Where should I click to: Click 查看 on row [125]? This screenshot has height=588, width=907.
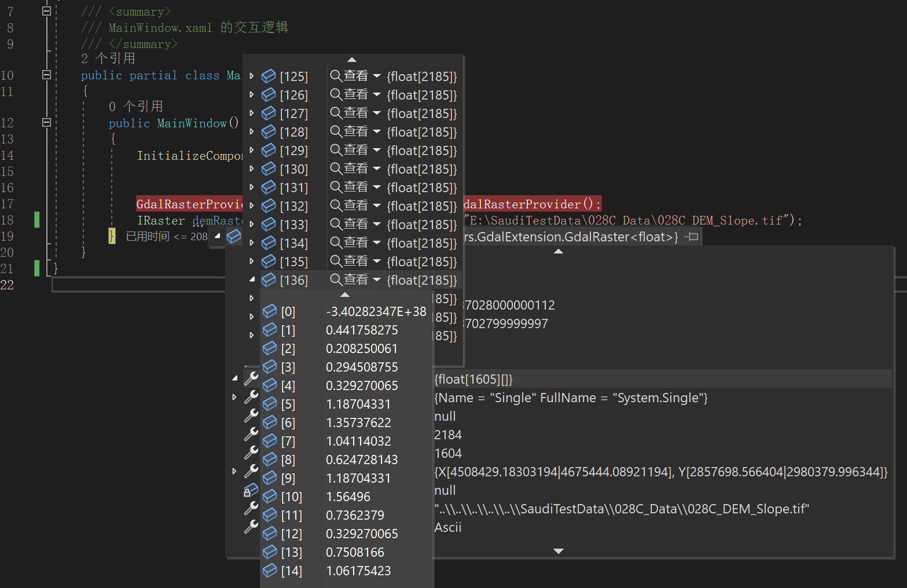pos(356,76)
